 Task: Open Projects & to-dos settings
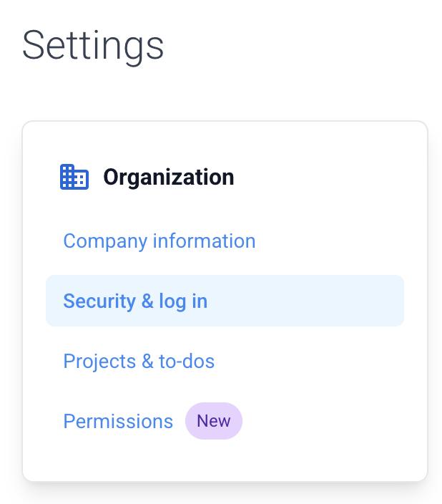pyautogui.click(x=139, y=361)
